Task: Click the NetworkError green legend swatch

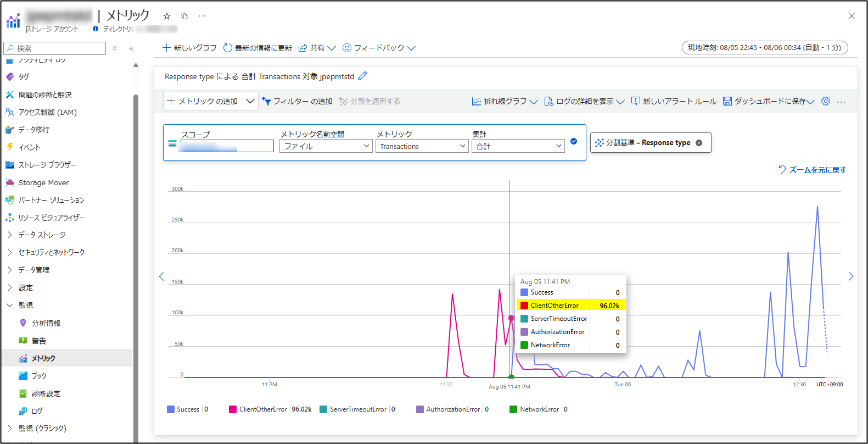Action: click(x=513, y=409)
